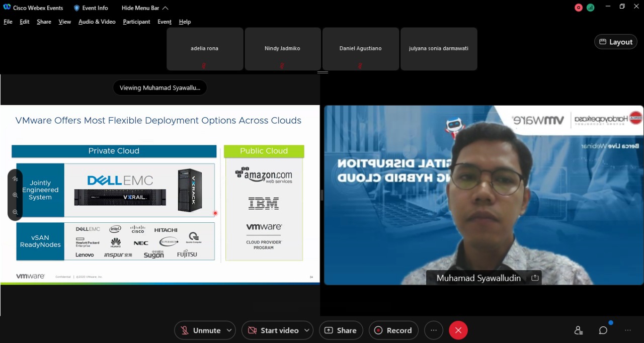
Task: Minimize the Webex window
Action: [x=608, y=7]
